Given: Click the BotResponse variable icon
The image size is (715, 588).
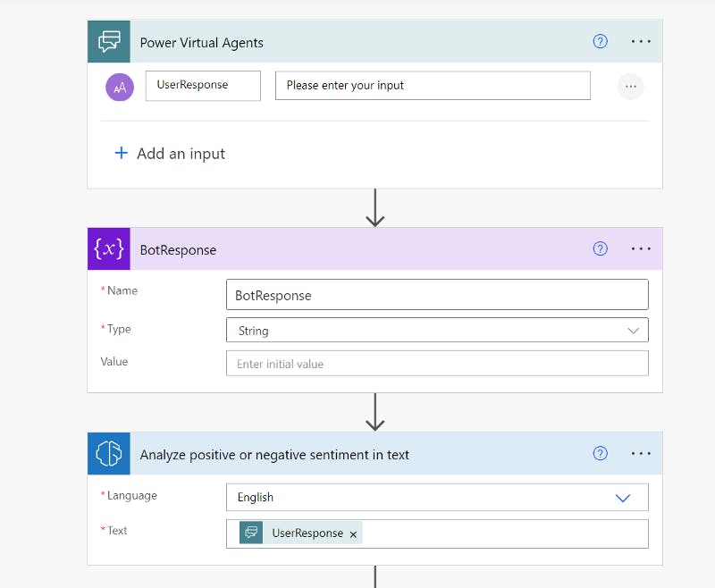Looking at the screenshot, I should 109,249.
